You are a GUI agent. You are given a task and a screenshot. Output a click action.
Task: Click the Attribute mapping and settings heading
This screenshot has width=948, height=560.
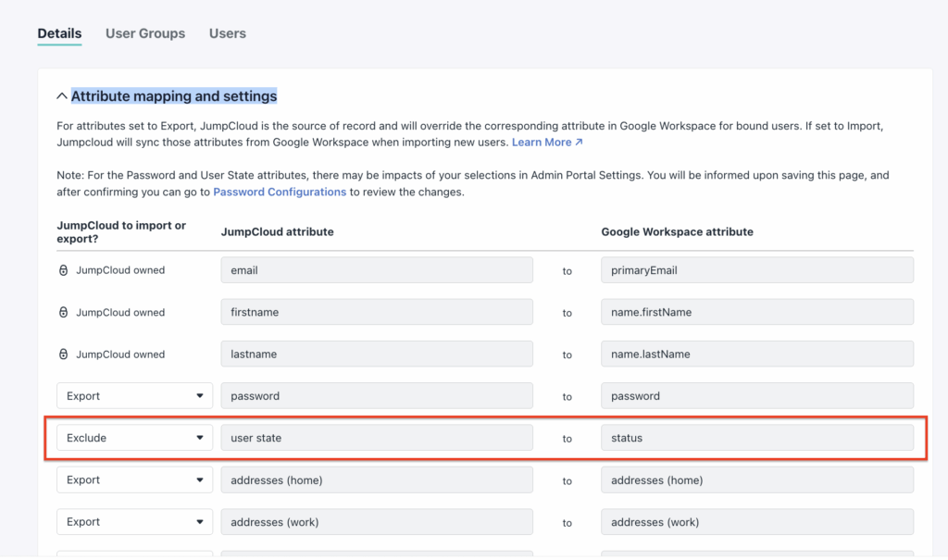[174, 96]
